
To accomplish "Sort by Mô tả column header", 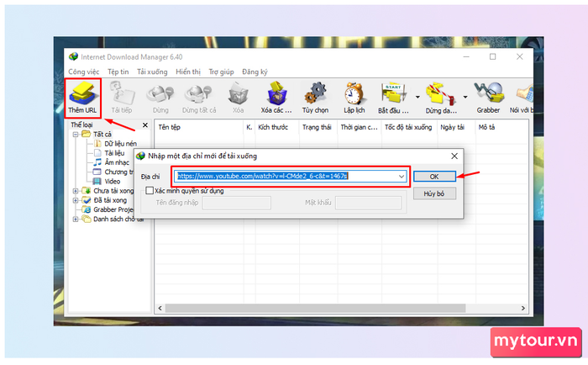I will pos(502,128).
